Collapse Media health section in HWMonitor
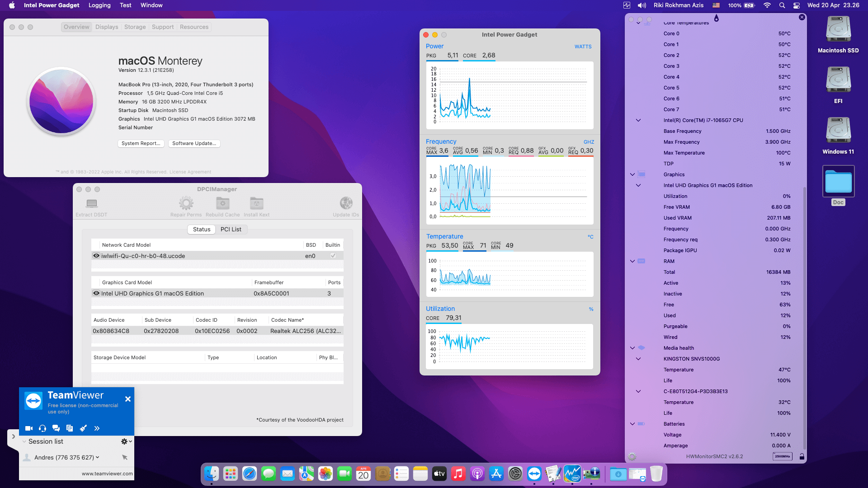Image resolution: width=868 pixels, height=488 pixels. (632, 348)
